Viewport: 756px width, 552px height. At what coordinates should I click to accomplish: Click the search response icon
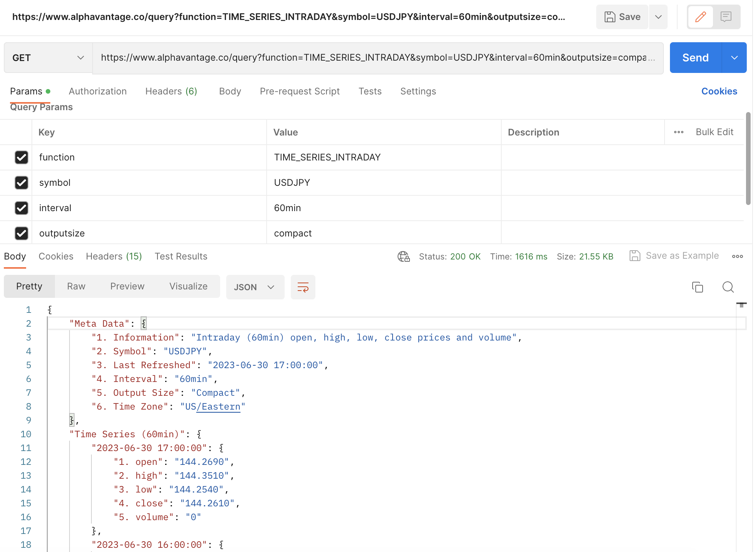728,287
